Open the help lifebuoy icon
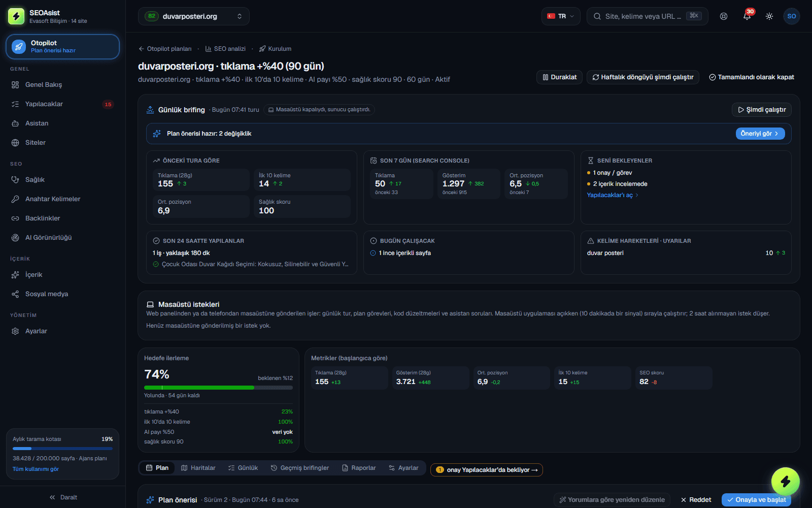 (x=724, y=16)
